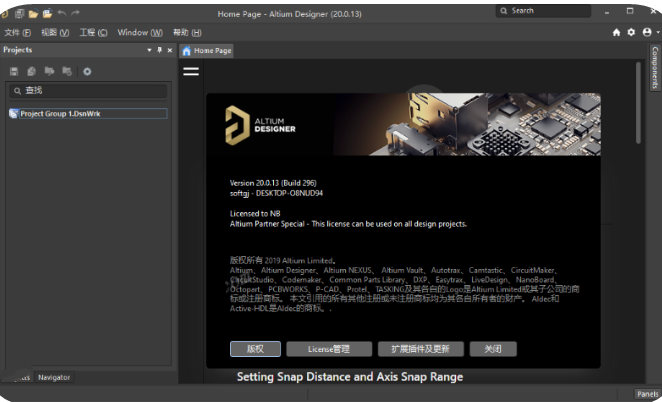Open the Components side panel tab
Image resolution: width=662 pixels, height=402 pixels.
point(655,68)
